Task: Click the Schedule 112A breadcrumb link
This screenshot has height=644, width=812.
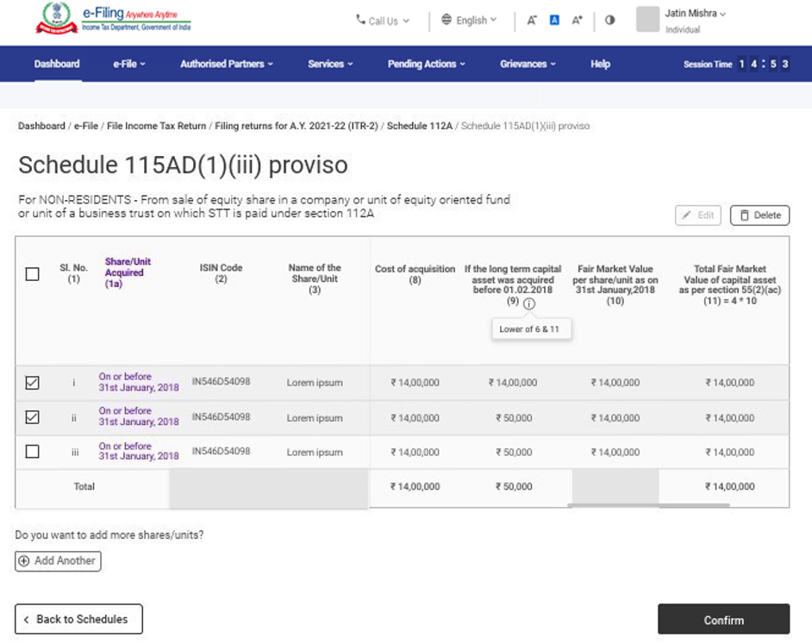Action: 419,126
